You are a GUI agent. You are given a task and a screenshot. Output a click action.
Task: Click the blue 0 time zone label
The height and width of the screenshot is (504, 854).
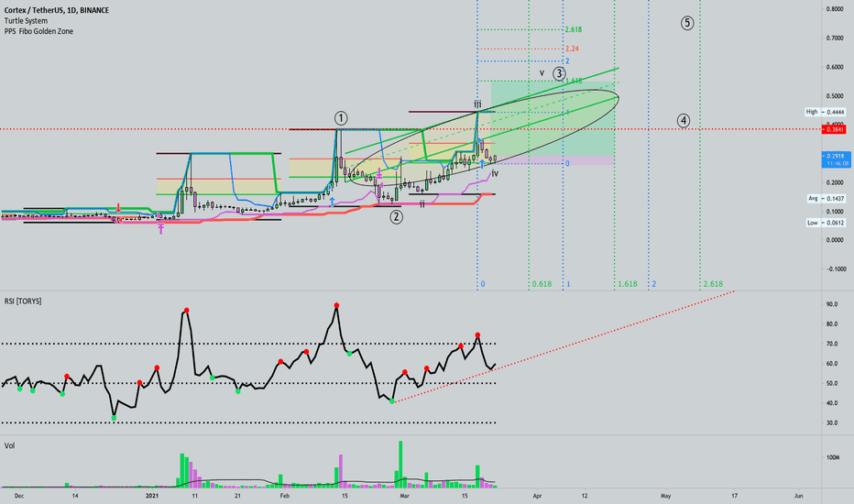483,284
